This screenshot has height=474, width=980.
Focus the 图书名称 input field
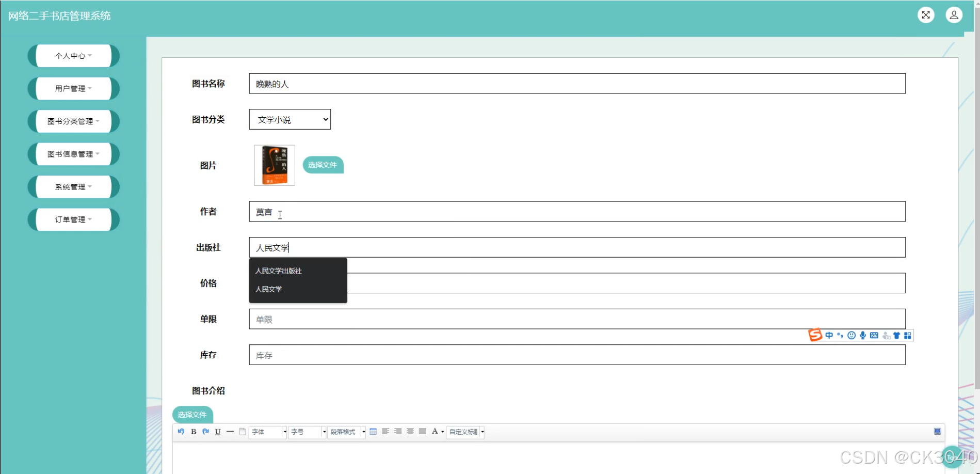(577, 84)
